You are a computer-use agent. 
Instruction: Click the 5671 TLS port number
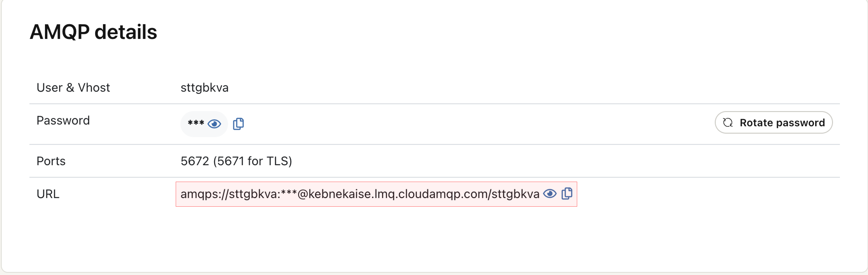tap(230, 161)
